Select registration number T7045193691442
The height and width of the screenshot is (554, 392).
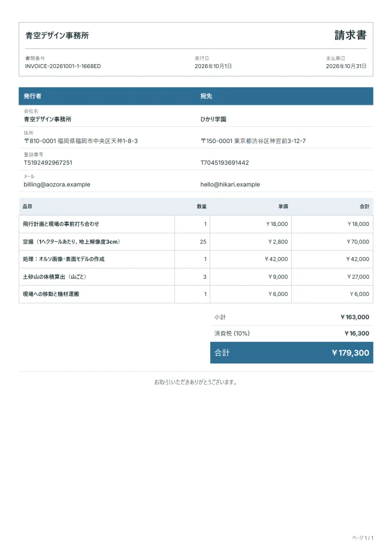[x=224, y=163]
